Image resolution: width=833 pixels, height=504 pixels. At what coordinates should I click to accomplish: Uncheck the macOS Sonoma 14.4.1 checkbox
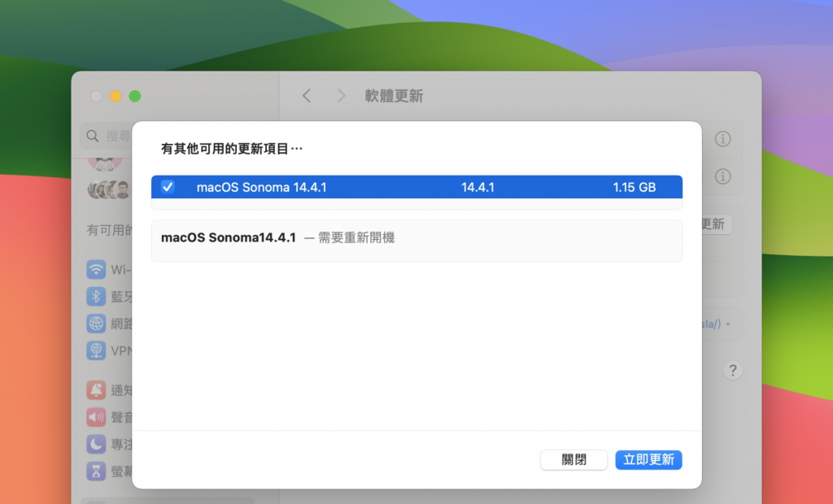(x=168, y=187)
